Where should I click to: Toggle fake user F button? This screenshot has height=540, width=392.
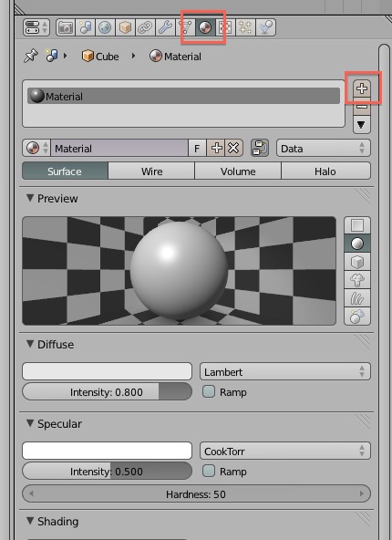point(197,149)
